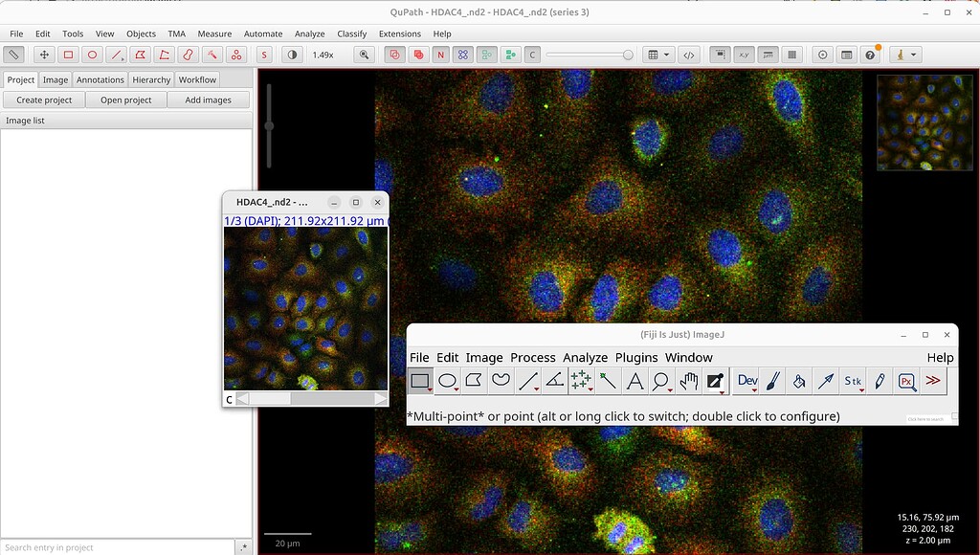Select the Angle tool in ImageJ
Screen dimensions: 980x555
[553, 380]
